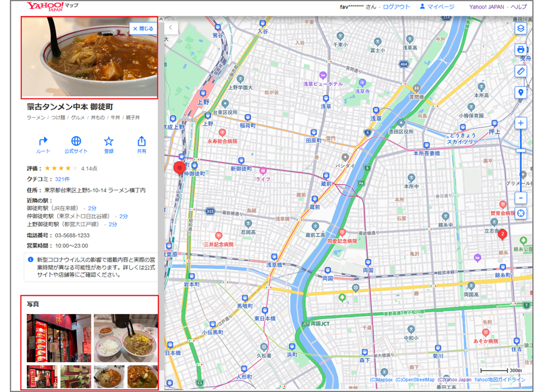
Task: Click the 入谷 station icon
Action: (263, 23)
